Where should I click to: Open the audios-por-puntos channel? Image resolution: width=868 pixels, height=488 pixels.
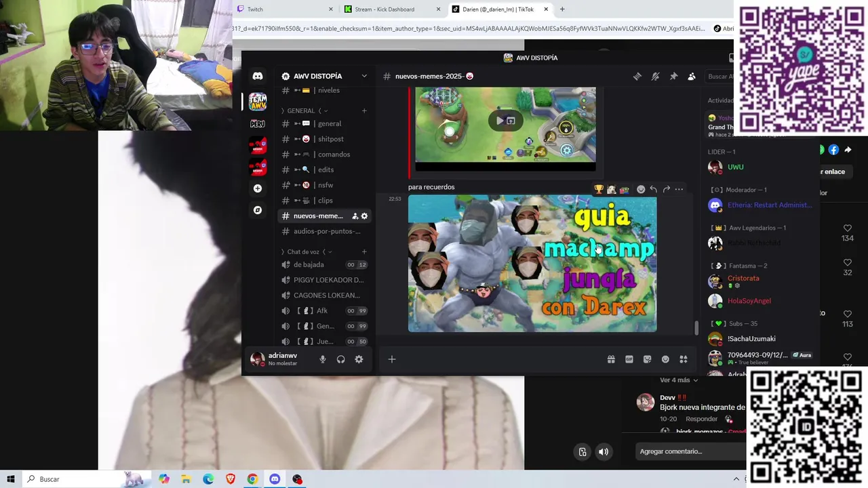[x=324, y=231]
